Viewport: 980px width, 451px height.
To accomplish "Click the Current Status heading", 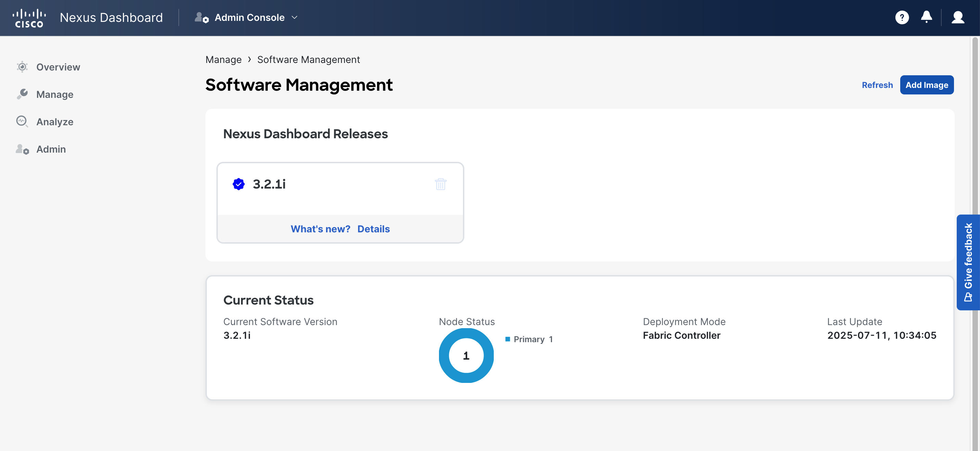I will click(268, 300).
